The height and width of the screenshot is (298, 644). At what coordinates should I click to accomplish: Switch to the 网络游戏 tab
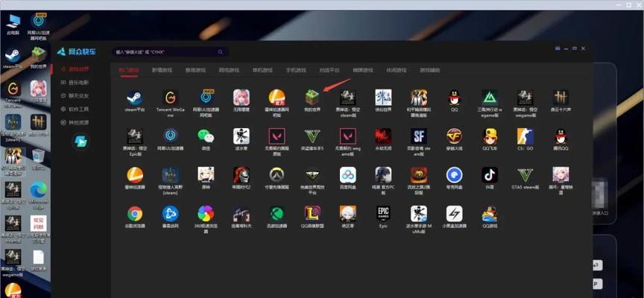[229, 70]
